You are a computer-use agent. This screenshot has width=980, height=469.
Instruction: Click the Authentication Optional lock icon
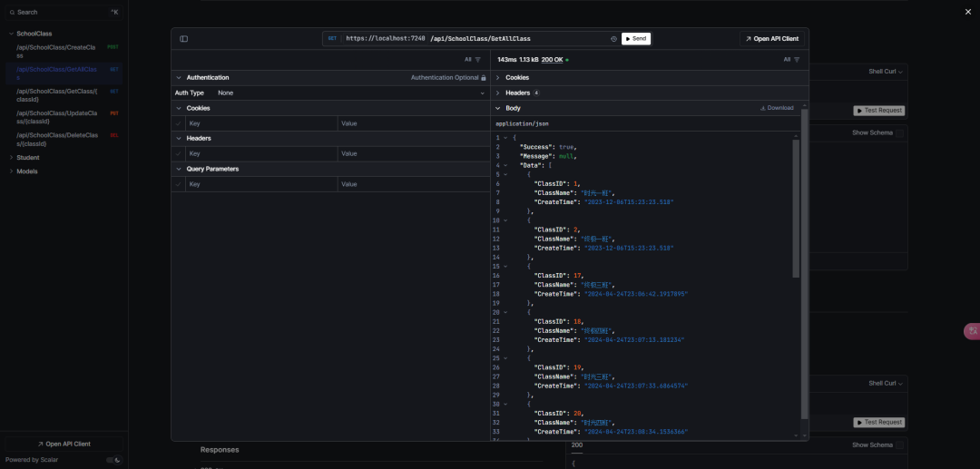click(483, 78)
